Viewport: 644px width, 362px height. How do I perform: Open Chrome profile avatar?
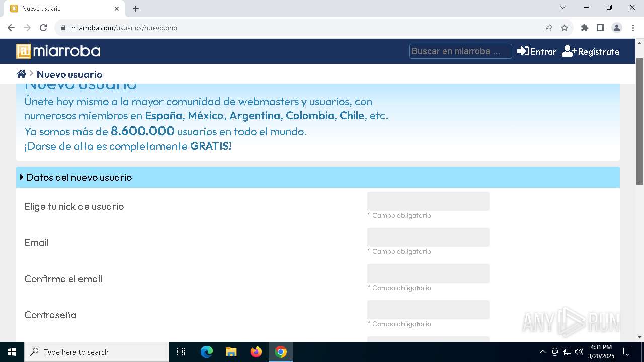(617, 28)
